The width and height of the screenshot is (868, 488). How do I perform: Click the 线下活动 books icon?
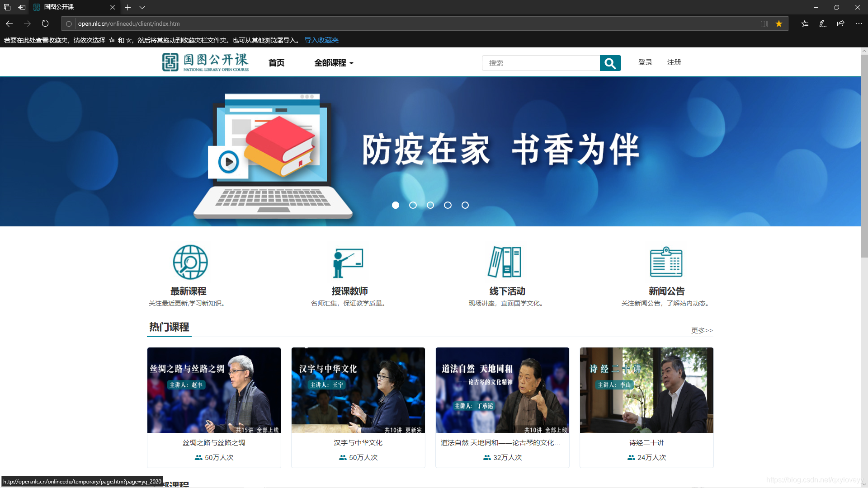[506, 262]
